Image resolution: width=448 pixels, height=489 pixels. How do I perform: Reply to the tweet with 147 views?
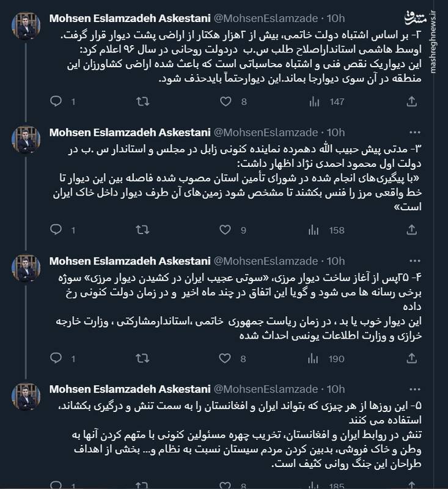(x=56, y=101)
